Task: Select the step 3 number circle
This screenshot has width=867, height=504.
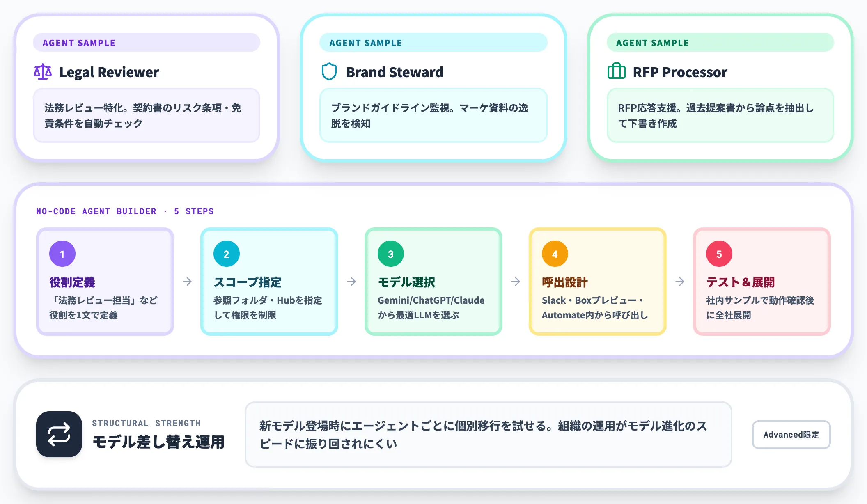Action: pyautogui.click(x=391, y=254)
